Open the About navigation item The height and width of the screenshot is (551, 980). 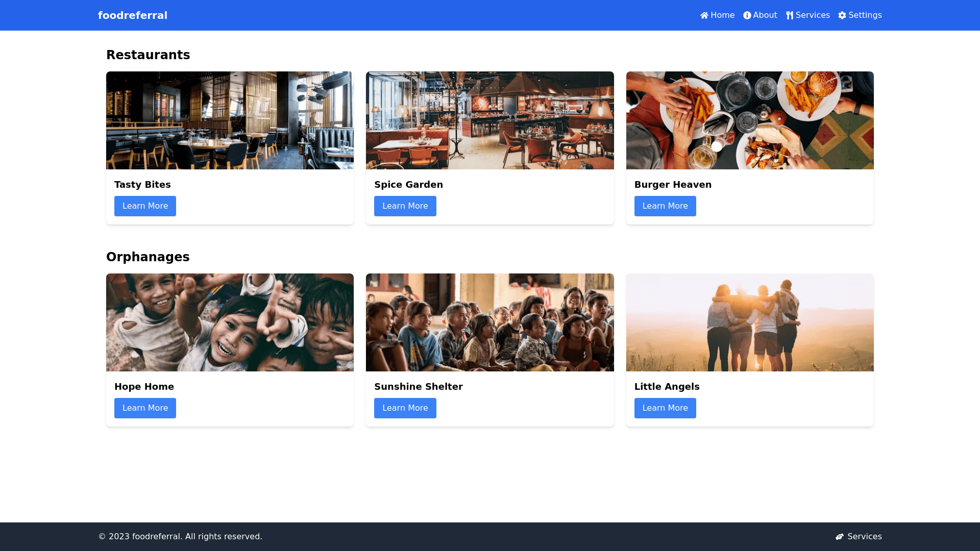tap(764, 15)
